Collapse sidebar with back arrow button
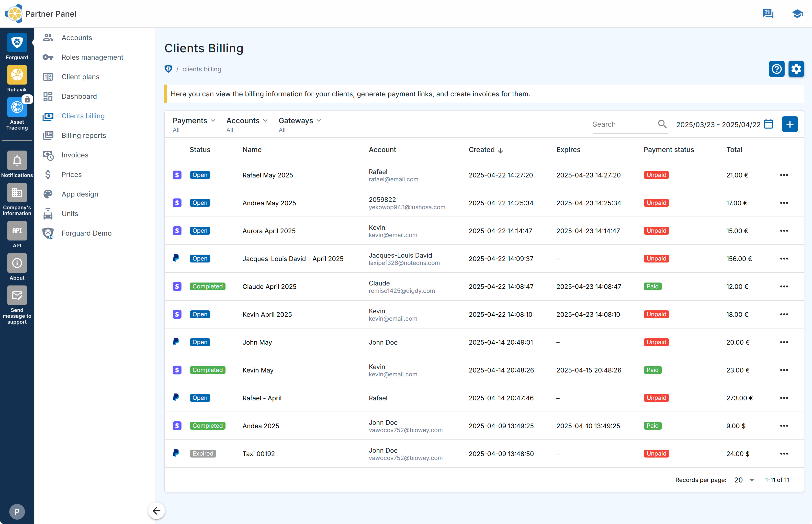 coord(156,510)
